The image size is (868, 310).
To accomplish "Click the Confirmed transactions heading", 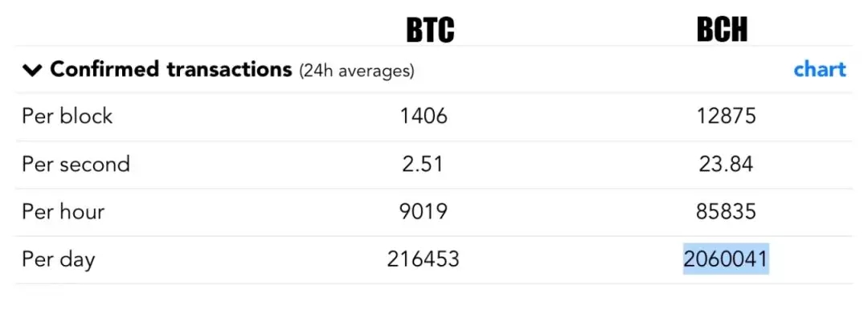I will (x=171, y=70).
